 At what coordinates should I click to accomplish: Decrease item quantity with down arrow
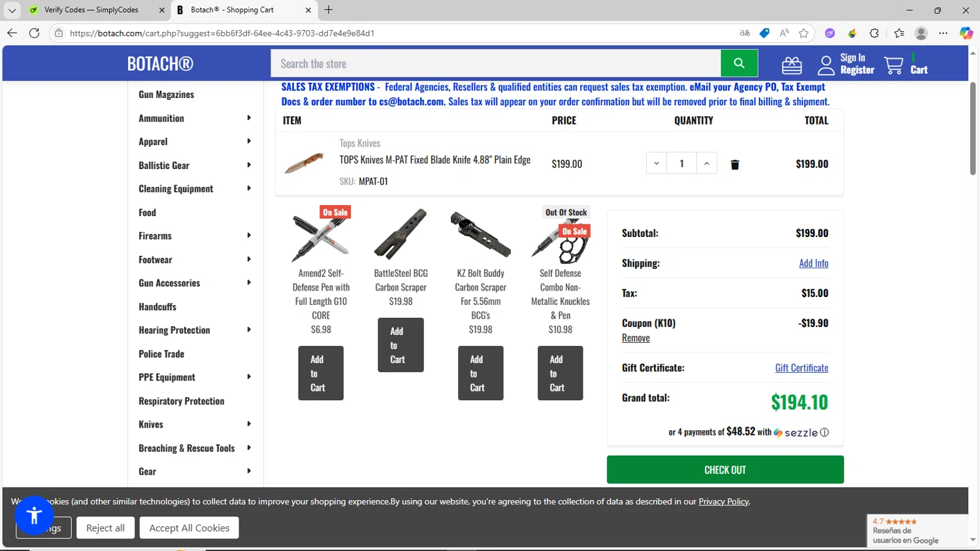tap(657, 163)
